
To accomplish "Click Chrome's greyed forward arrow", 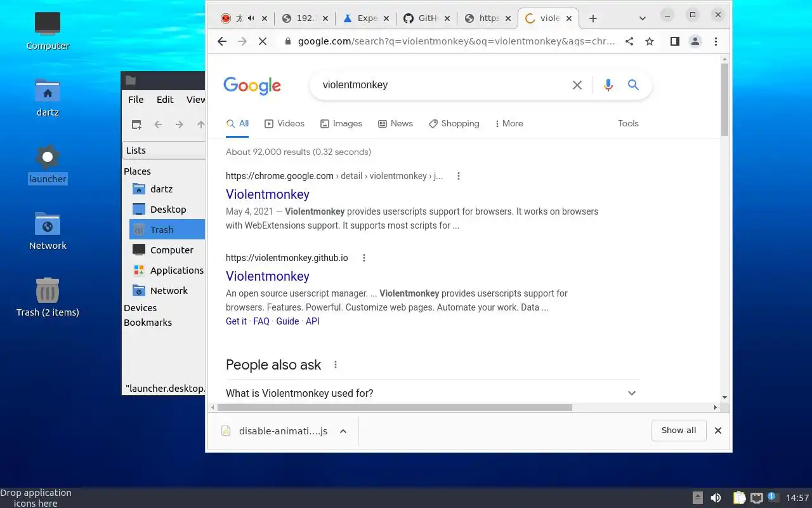I will [x=242, y=41].
